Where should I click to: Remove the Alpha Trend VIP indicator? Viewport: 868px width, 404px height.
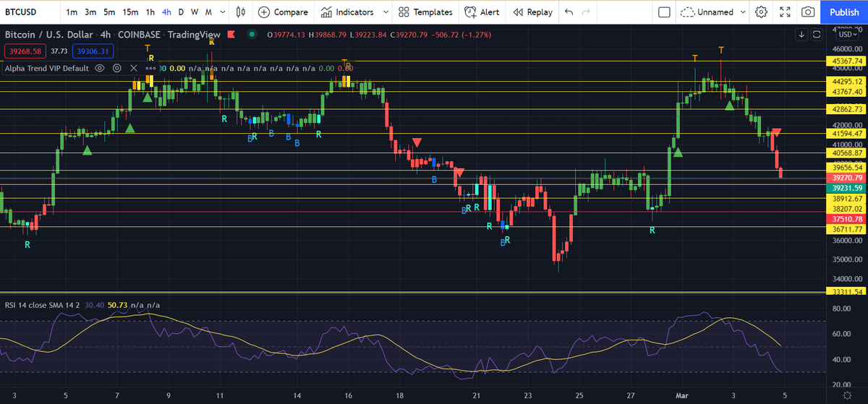click(x=133, y=68)
